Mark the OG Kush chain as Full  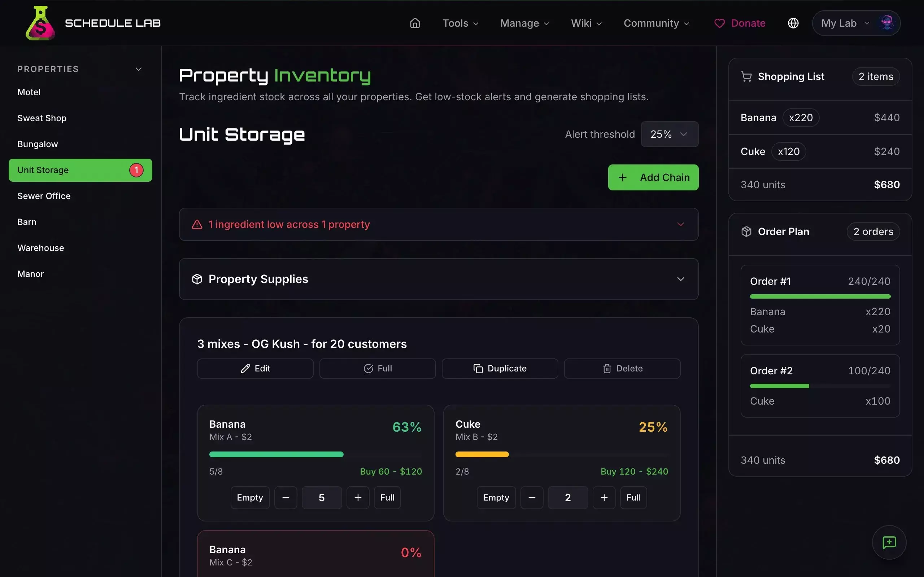(x=377, y=368)
